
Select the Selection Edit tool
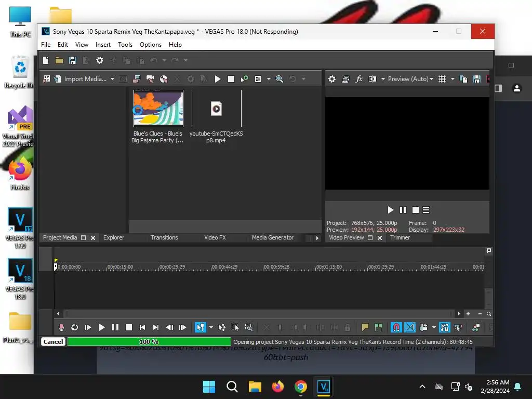pos(235,327)
